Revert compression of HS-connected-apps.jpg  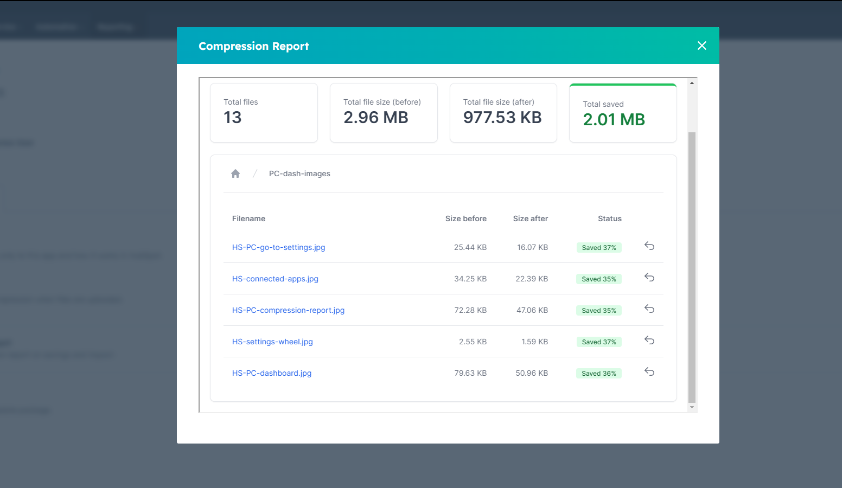[x=649, y=278]
